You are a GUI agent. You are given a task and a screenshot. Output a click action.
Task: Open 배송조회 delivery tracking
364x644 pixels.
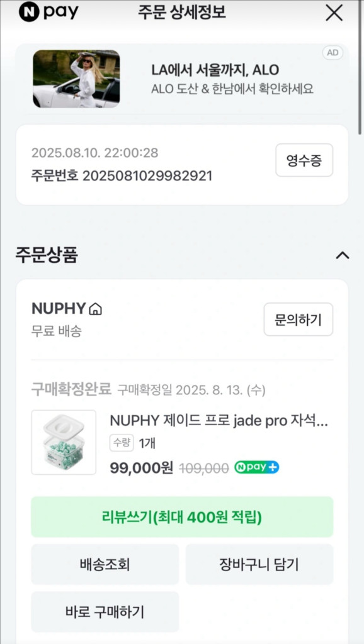pyautogui.click(x=105, y=564)
